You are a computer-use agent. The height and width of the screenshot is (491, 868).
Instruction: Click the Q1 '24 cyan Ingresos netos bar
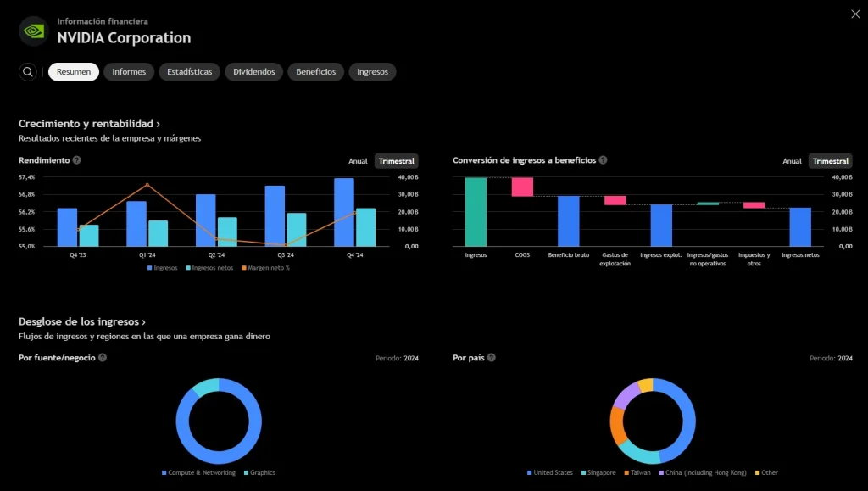point(159,233)
